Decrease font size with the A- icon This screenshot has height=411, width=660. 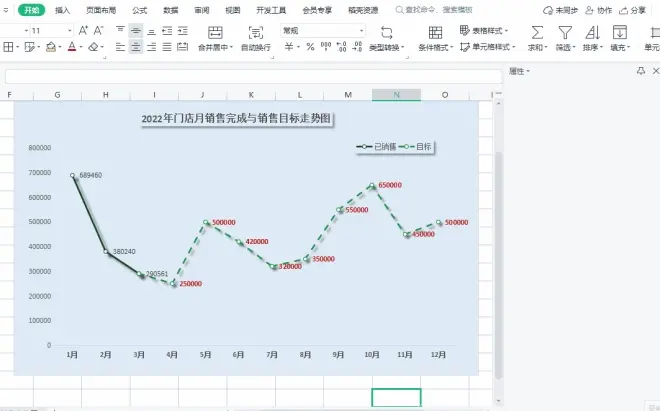pos(98,30)
